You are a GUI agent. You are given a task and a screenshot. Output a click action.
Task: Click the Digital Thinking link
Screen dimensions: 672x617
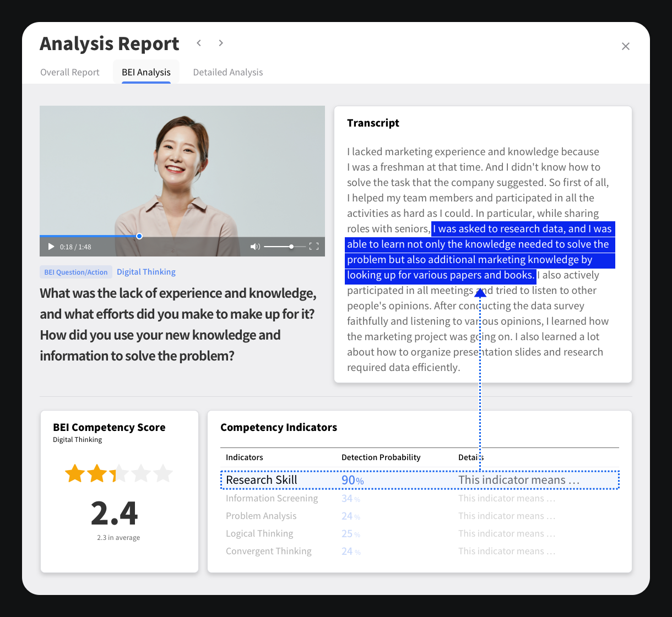click(146, 272)
